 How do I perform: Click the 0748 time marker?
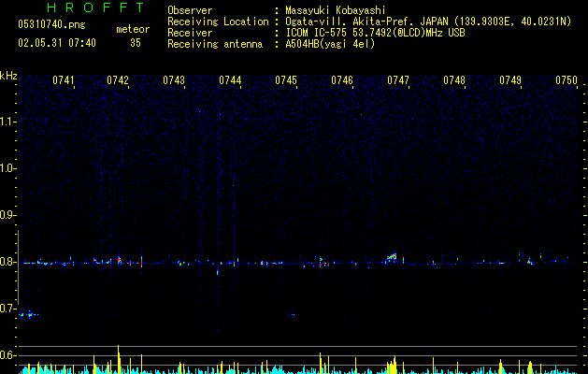coord(454,80)
